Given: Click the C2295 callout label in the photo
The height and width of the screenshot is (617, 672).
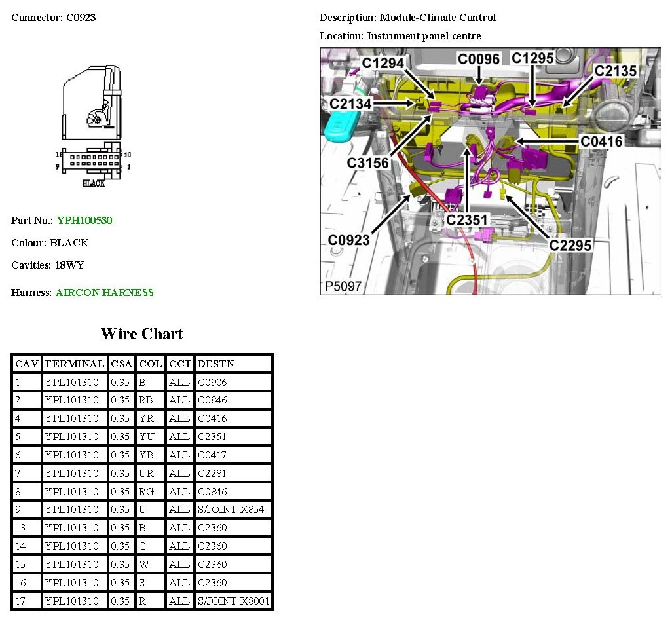Looking at the screenshot, I should (x=570, y=245).
